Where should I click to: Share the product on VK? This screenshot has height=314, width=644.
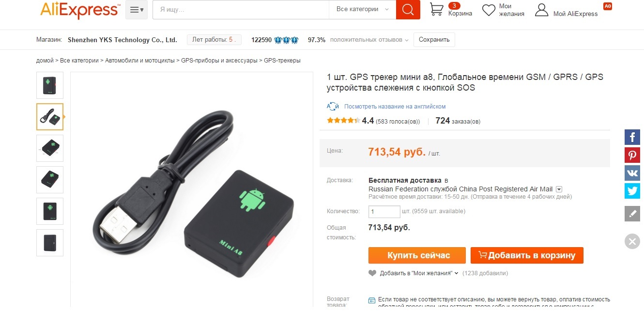(x=632, y=173)
